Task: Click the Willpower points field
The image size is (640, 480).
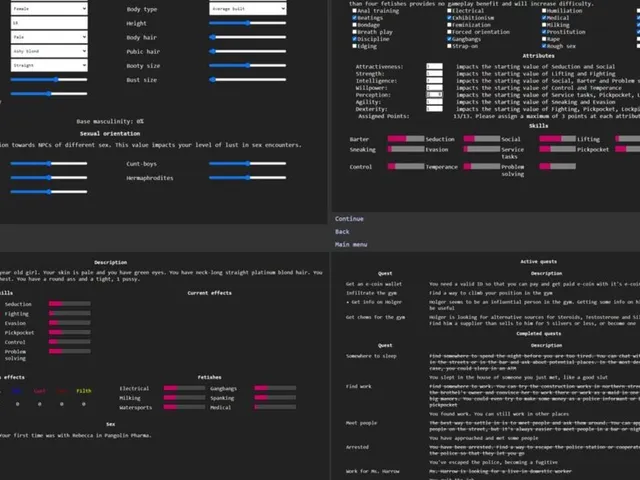Action: point(434,87)
